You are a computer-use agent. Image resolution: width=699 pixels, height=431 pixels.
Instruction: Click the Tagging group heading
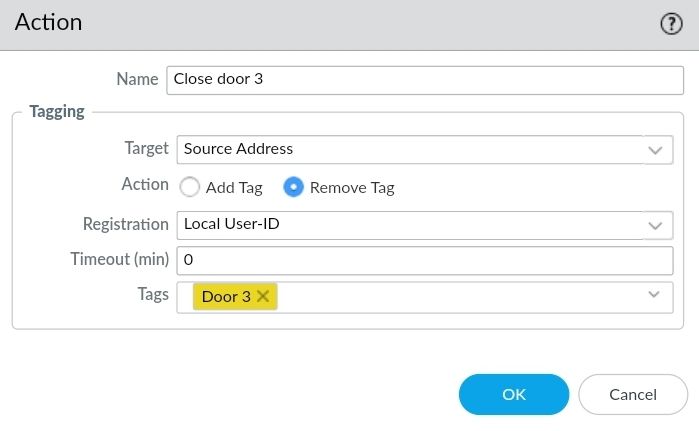57,112
